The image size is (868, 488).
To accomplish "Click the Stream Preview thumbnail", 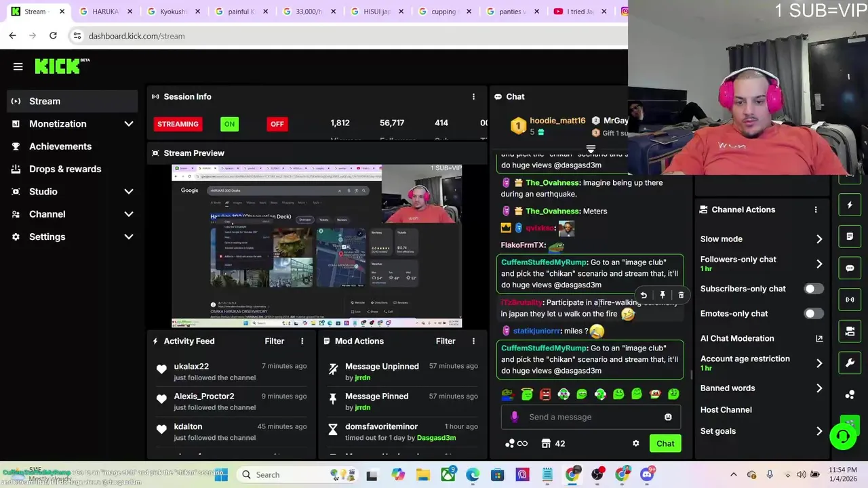I will [317, 245].
